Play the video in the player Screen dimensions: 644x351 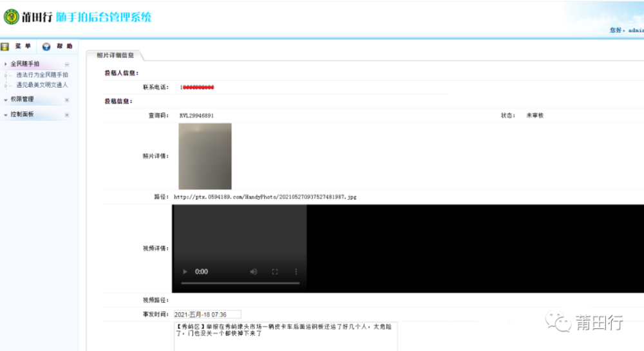click(185, 272)
